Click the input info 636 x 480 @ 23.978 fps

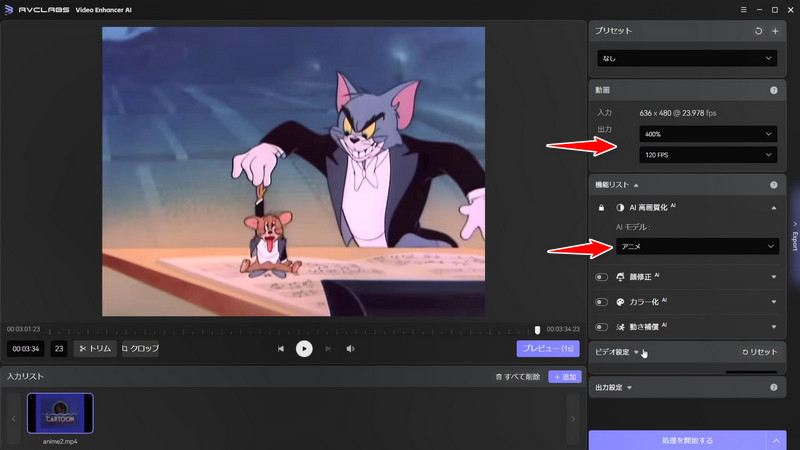coord(678,113)
